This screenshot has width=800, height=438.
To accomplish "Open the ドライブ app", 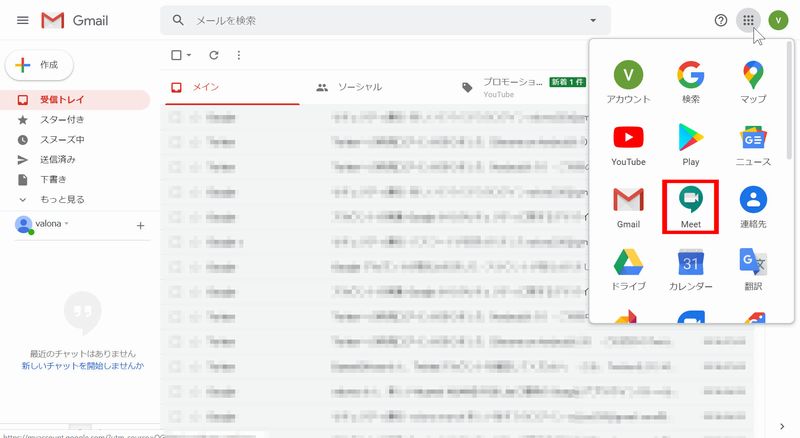I will pyautogui.click(x=629, y=270).
